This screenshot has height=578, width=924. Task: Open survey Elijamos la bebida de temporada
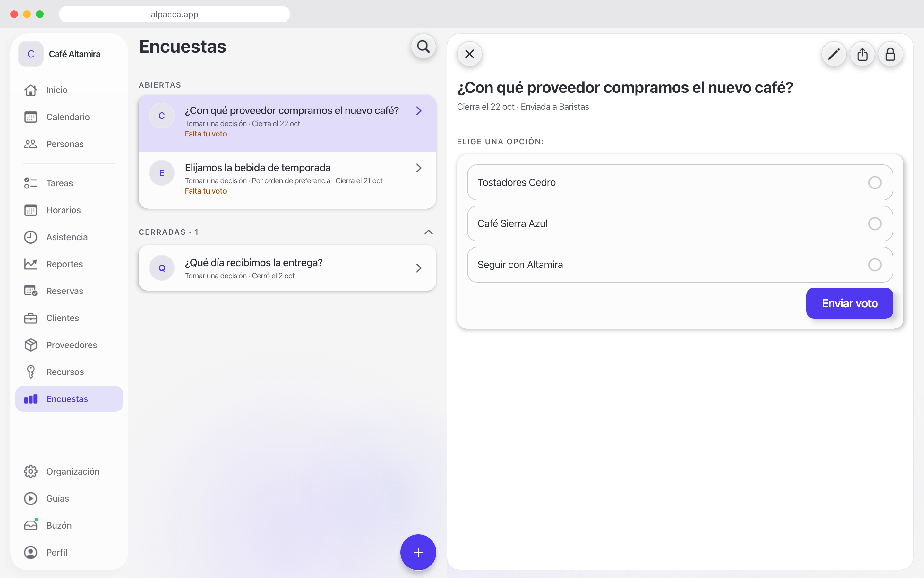287,180
